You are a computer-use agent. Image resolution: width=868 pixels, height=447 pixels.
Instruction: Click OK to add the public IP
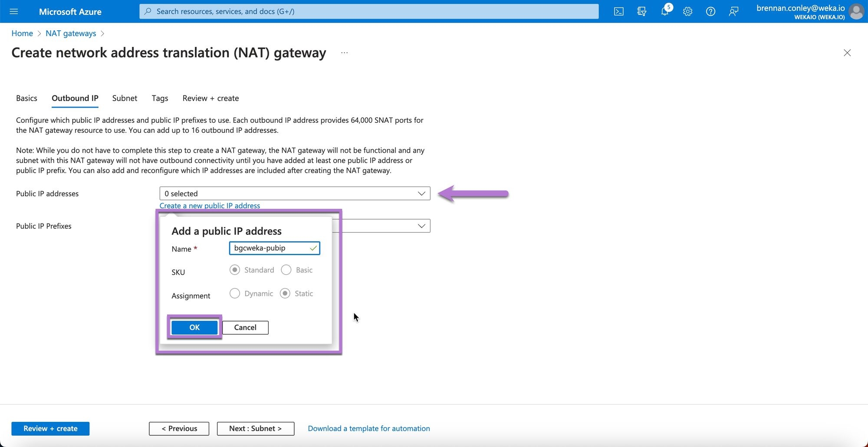194,327
